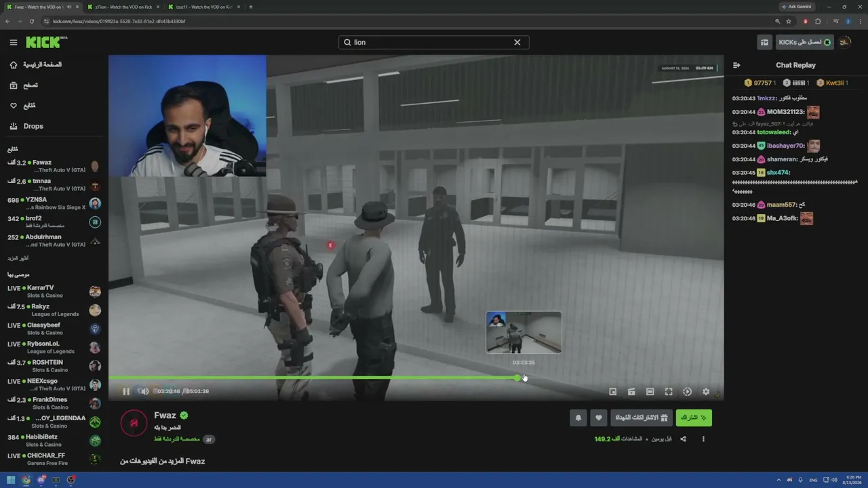Clear the search field text

(x=517, y=42)
